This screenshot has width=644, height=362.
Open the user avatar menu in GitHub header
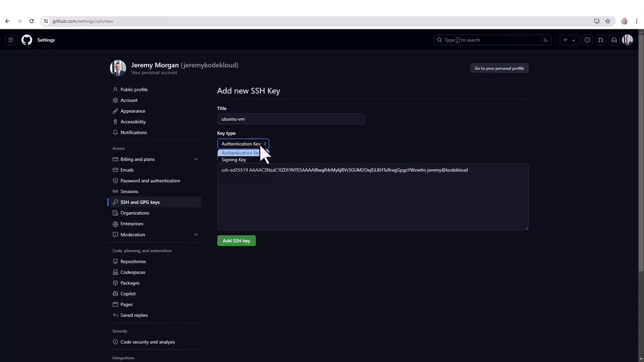627,40
